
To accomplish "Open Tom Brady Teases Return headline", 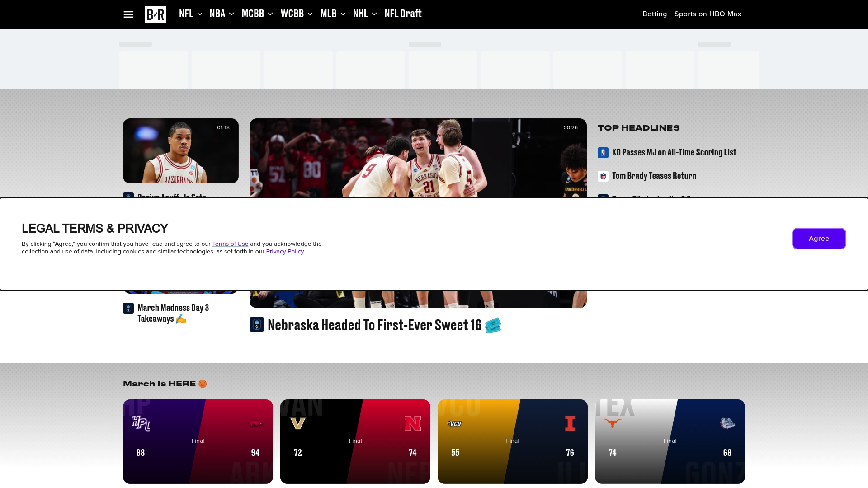I will click(654, 176).
